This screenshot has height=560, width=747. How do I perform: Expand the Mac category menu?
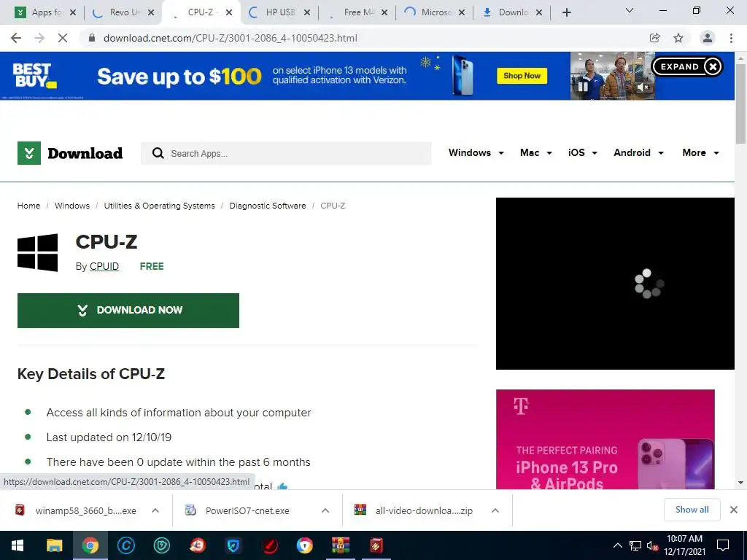coord(536,153)
